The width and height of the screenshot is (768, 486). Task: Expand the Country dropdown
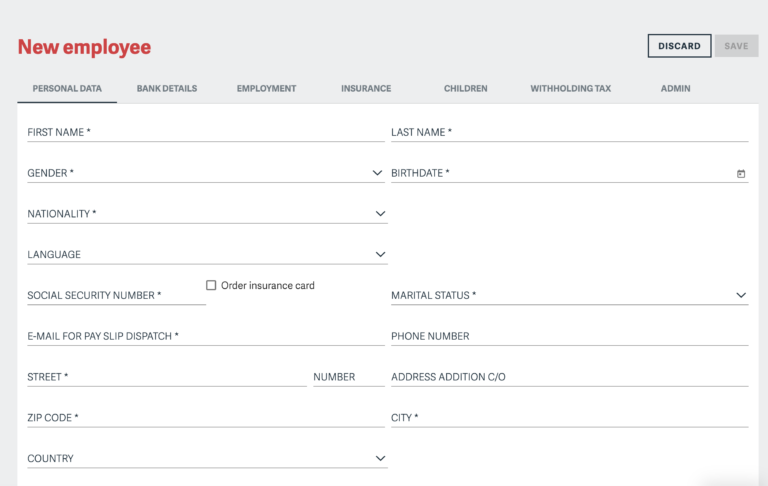click(x=380, y=459)
